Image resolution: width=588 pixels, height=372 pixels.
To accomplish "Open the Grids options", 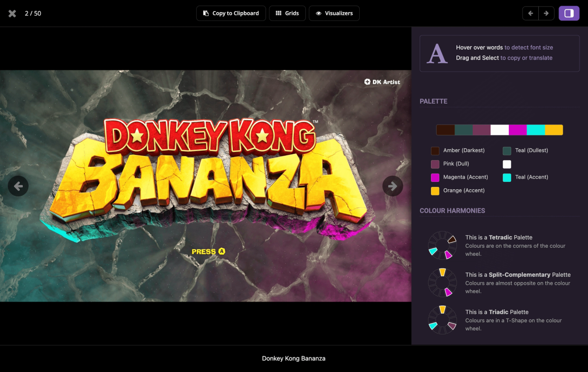I will point(287,13).
